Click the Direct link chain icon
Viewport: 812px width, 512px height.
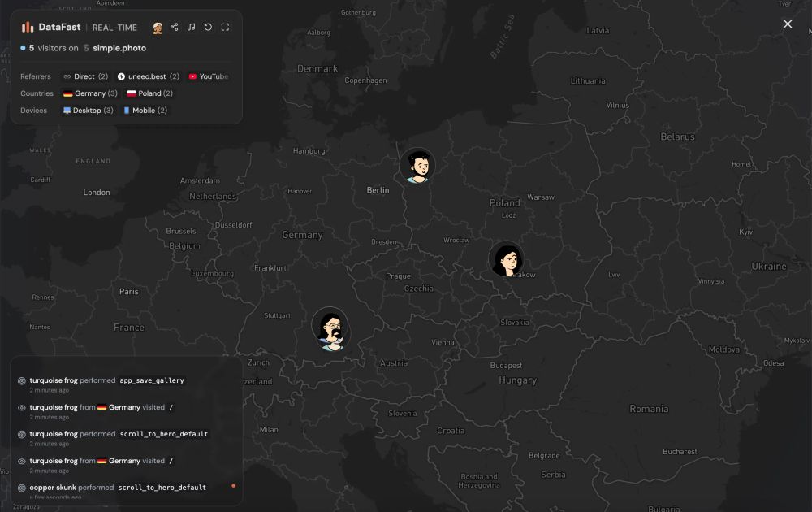(67, 76)
